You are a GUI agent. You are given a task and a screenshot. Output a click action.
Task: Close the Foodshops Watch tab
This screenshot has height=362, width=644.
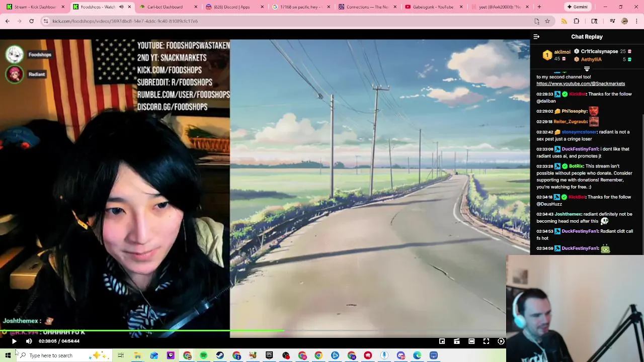129,7
